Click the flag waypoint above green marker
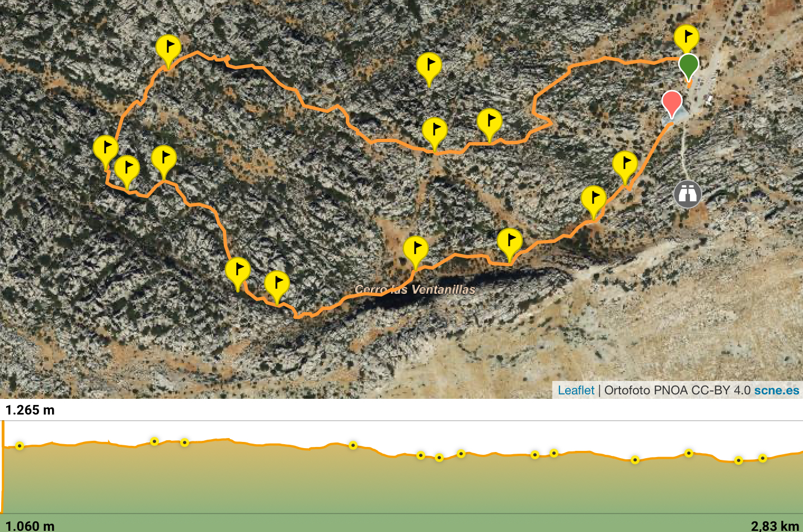803x532 pixels. [686, 39]
